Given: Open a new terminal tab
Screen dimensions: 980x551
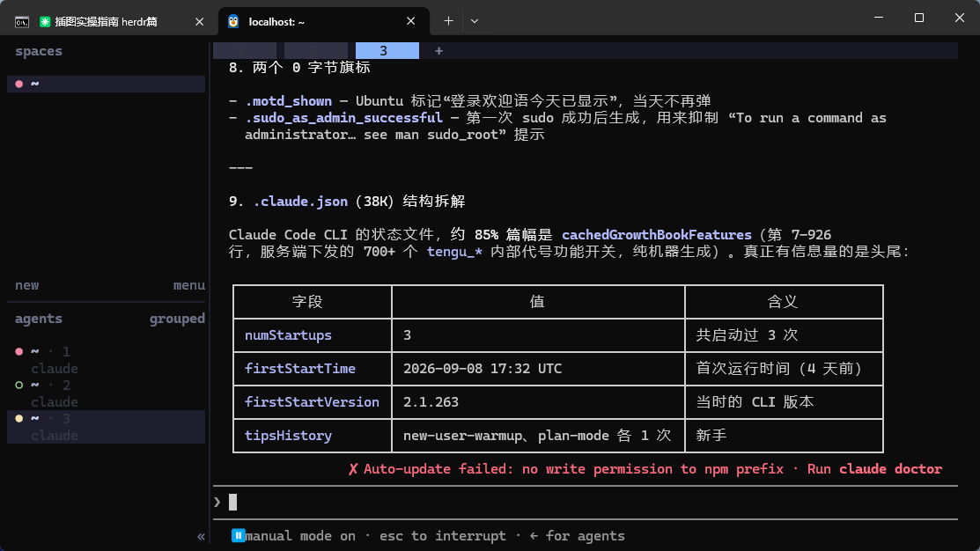Looking at the screenshot, I should [x=448, y=20].
